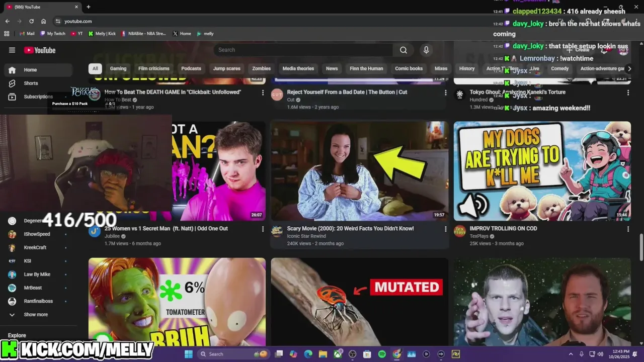Open options for the Tokyo Ghoul video
Image resolution: width=644 pixels, height=362 pixels.
pos(627,93)
